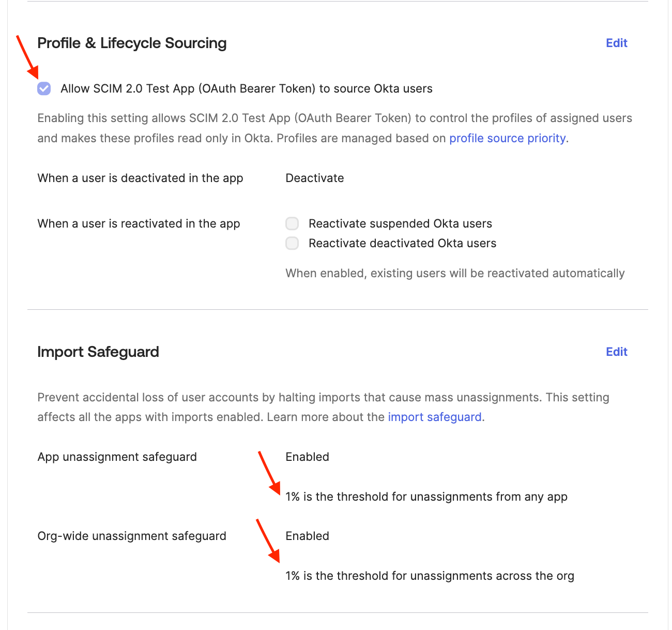672x630 pixels.
Task: Click the 'When a user is reactivated' label
Action: pos(139,223)
